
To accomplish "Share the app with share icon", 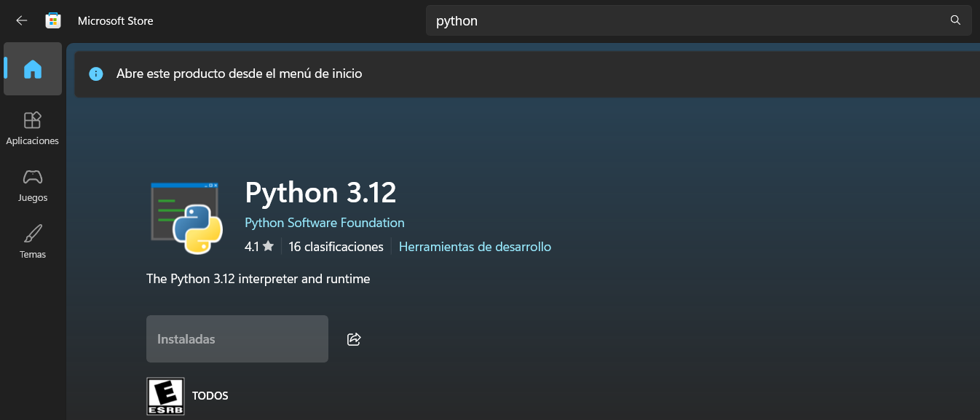I will point(355,338).
